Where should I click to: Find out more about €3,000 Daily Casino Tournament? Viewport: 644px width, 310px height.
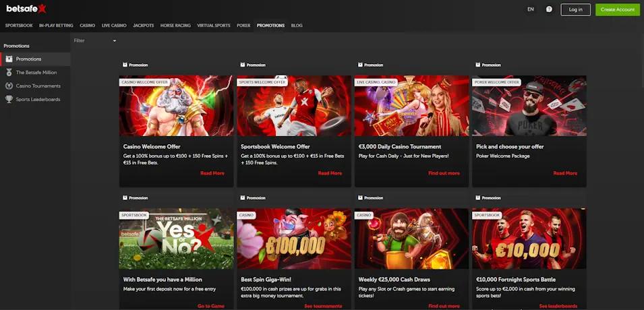[444, 173]
